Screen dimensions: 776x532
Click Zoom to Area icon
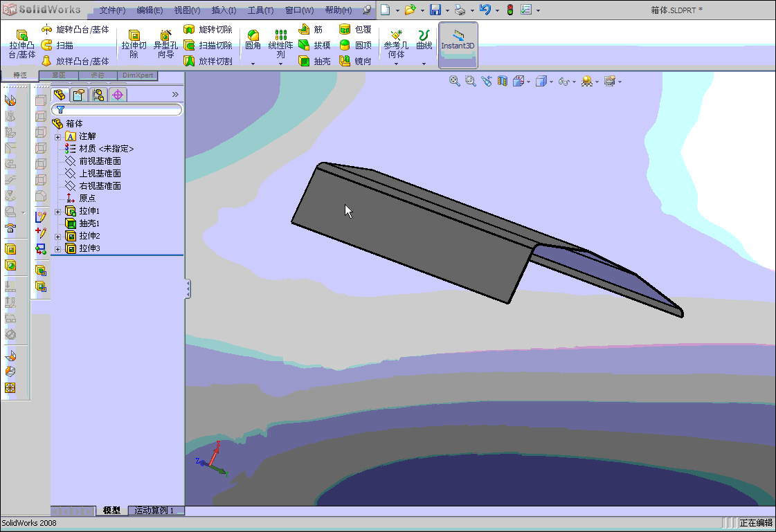coord(470,81)
